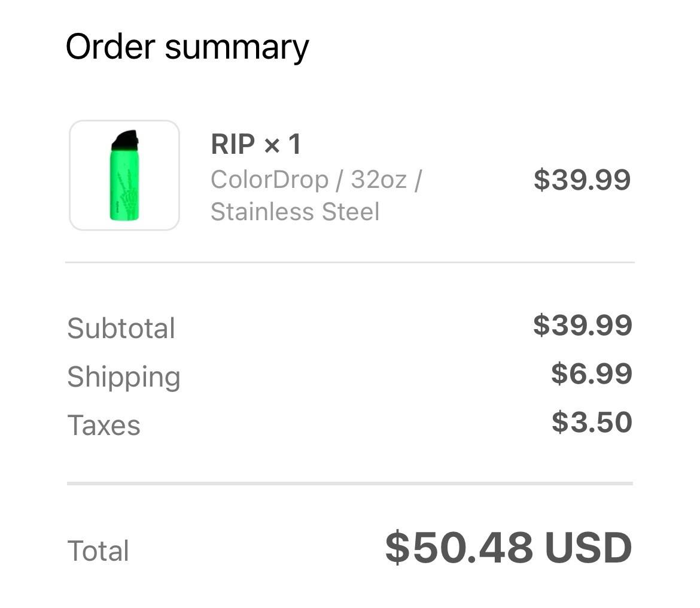Image resolution: width=700 pixels, height=608 pixels.
Task: Click the "Total" label
Action: (98, 551)
